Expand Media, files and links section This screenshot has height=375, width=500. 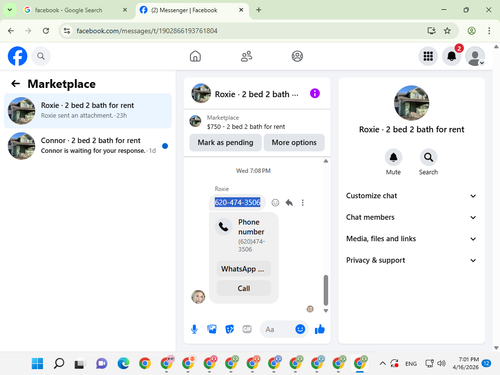pyautogui.click(x=411, y=239)
